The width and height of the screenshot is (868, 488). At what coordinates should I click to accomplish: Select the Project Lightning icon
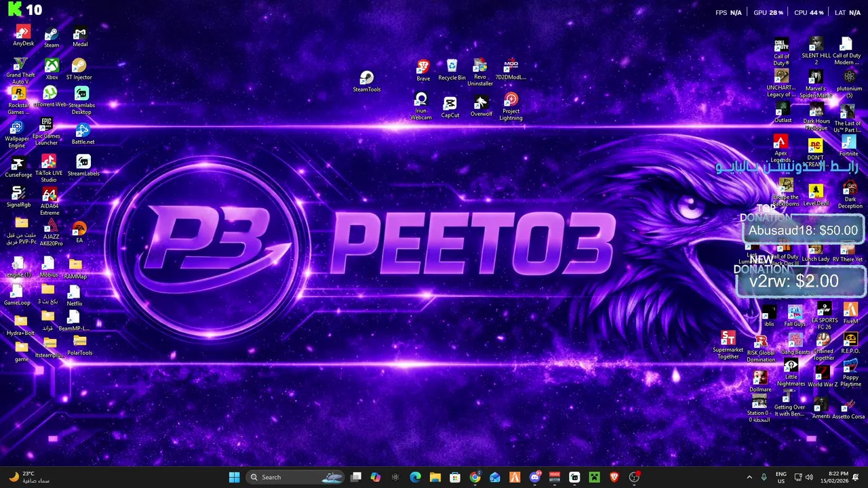[x=511, y=107]
